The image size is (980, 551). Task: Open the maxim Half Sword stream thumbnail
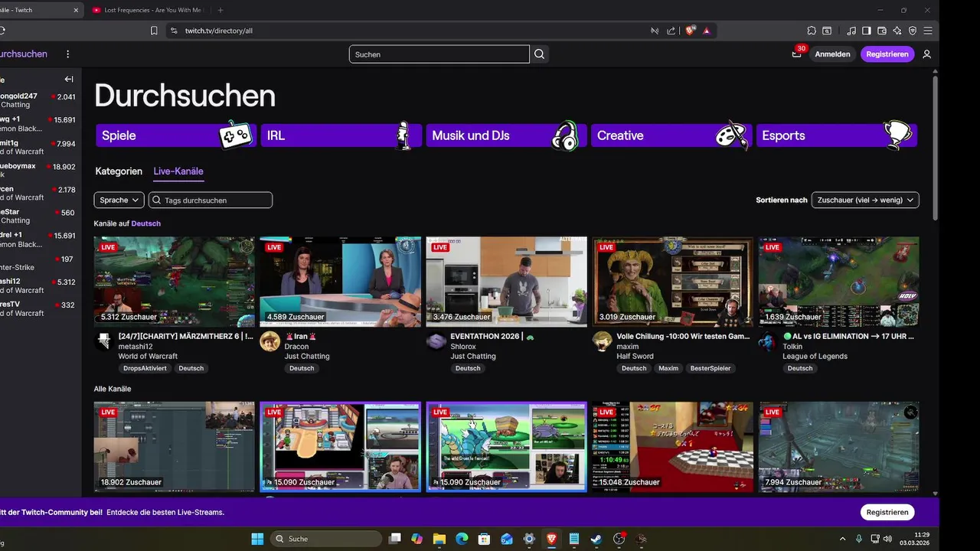pos(672,282)
